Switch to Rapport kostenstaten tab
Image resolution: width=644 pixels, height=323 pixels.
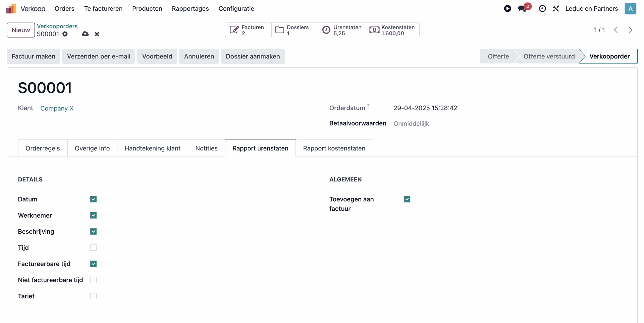tap(334, 148)
